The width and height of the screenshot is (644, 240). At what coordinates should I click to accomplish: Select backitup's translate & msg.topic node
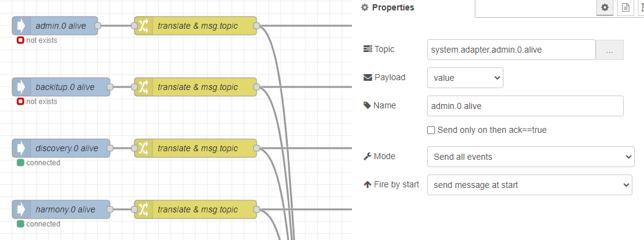(x=196, y=87)
